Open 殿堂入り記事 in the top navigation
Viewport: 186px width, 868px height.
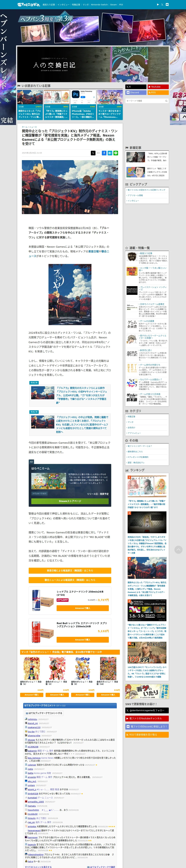point(49,5)
